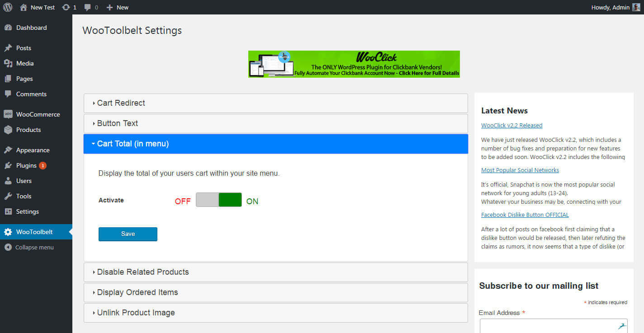Click the WooClick banner advertisement
644x333 pixels.
tap(354, 64)
